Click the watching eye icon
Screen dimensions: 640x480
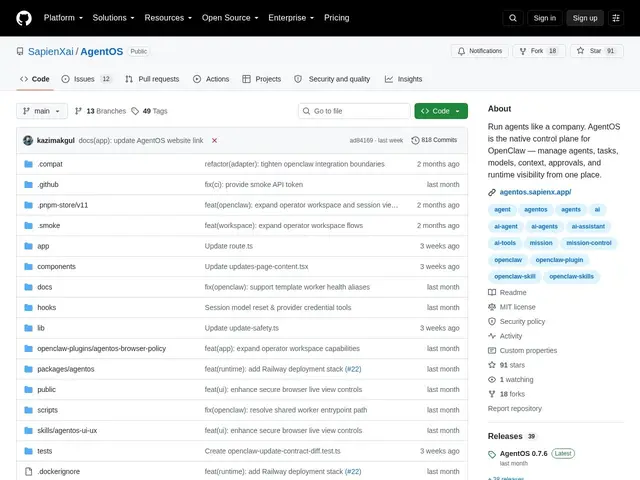(492, 380)
